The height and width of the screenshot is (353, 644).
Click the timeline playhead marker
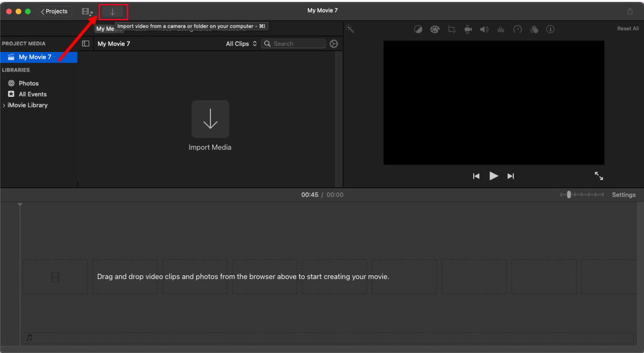[x=20, y=205]
